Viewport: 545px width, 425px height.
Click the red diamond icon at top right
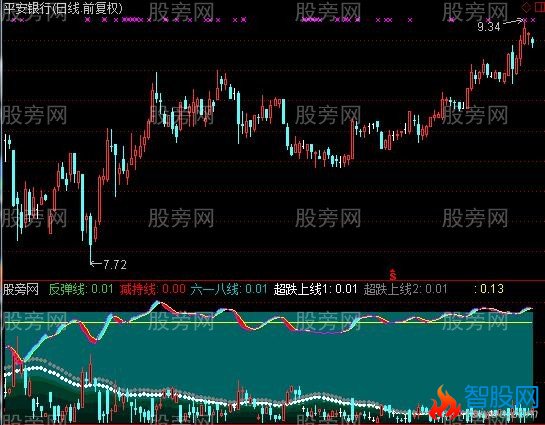click(x=527, y=7)
